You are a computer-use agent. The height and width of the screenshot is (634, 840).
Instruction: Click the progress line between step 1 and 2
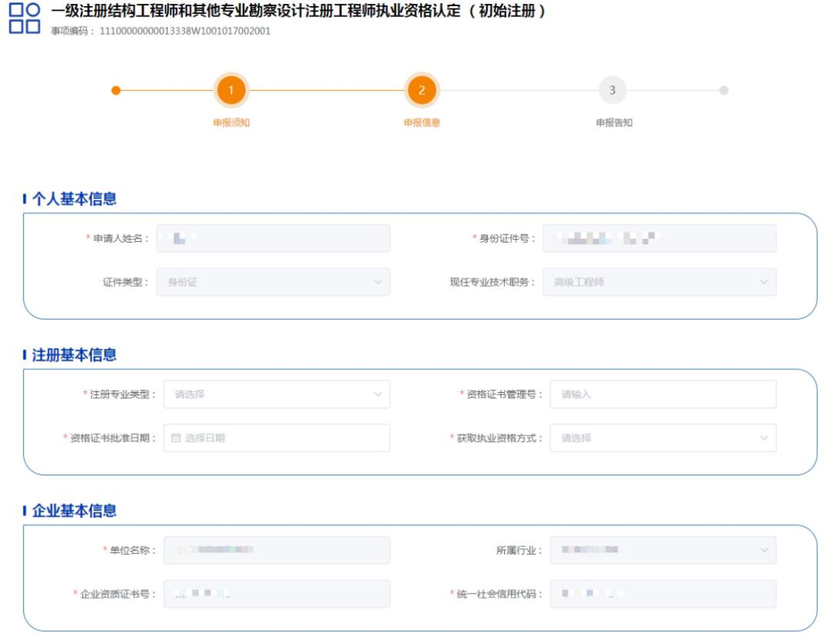point(327,91)
